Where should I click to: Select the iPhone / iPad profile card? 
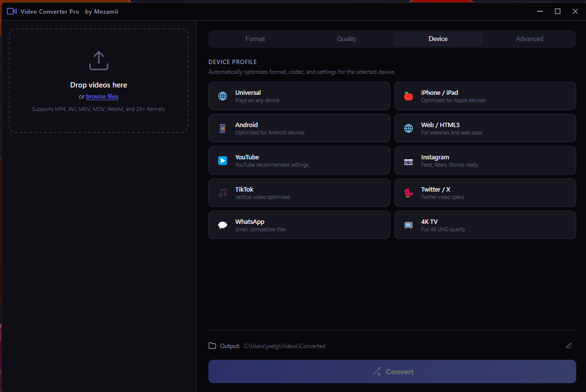pyautogui.click(x=485, y=96)
